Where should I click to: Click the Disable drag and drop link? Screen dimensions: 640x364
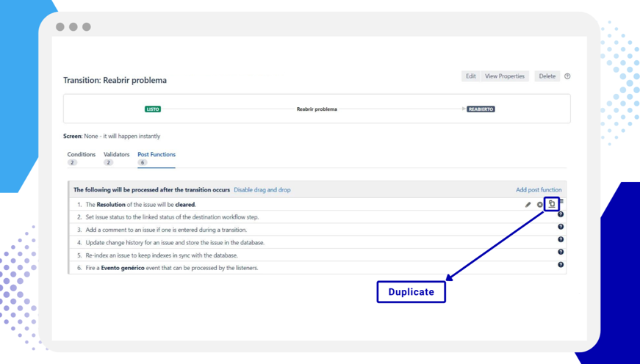tap(262, 190)
